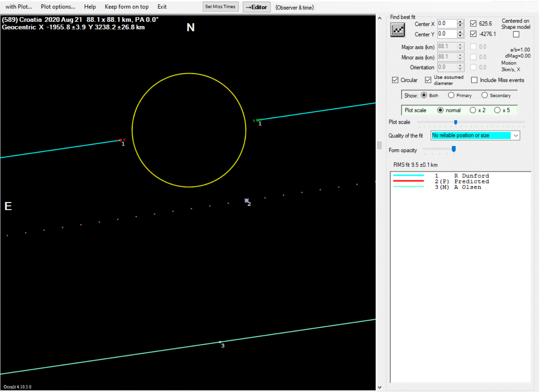The image size is (539, 392).
Task: Enable Centered on Shape model checkbox
Action: tap(516, 34)
